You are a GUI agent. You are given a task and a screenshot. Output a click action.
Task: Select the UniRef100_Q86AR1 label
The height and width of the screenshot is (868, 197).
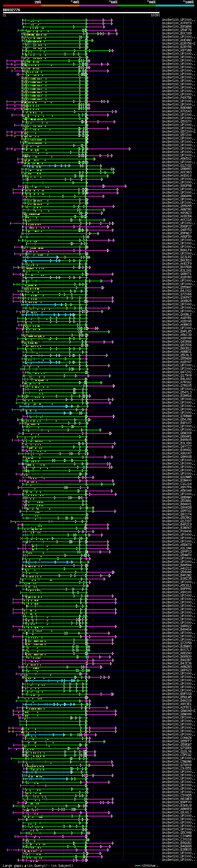177,436
